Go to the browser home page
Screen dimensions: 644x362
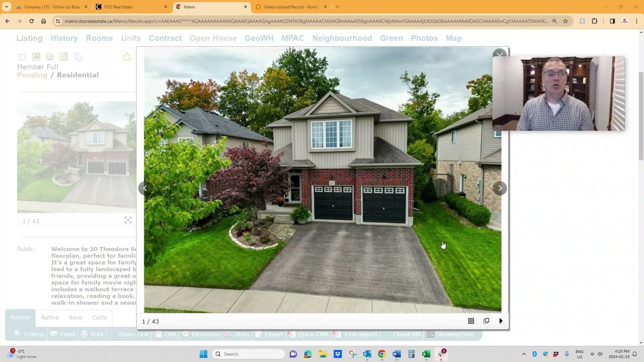pos(44,21)
